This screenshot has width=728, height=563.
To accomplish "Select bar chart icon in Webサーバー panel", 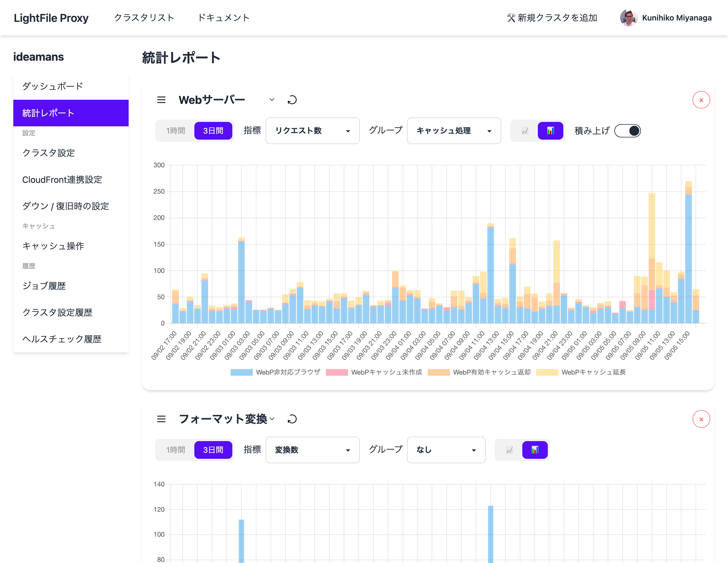I will pyautogui.click(x=550, y=130).
